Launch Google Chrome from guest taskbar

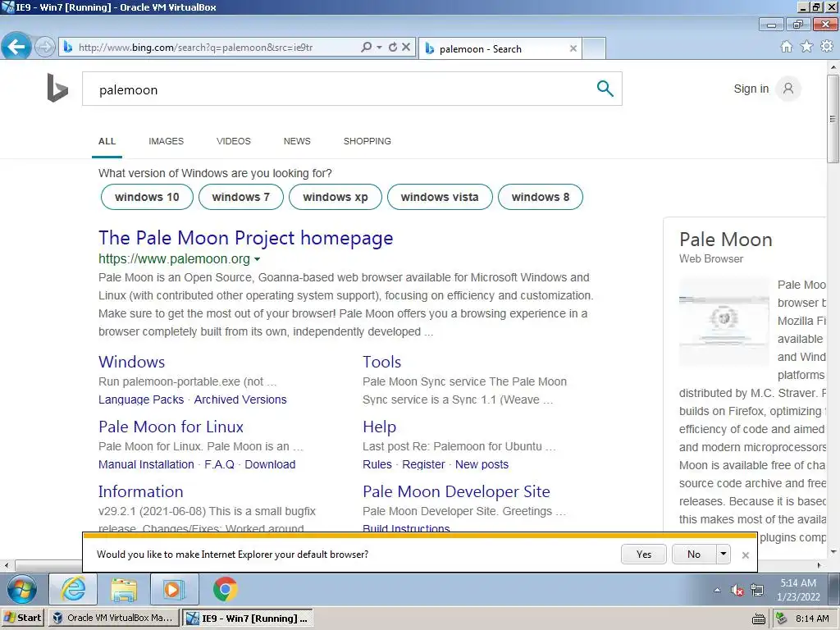click(x=225, y=590)
